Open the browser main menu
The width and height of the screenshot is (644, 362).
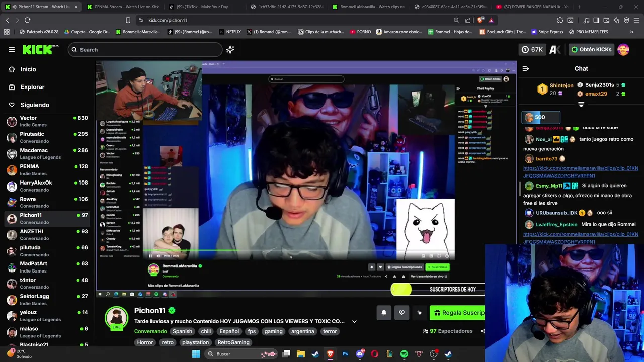point(636,20)
